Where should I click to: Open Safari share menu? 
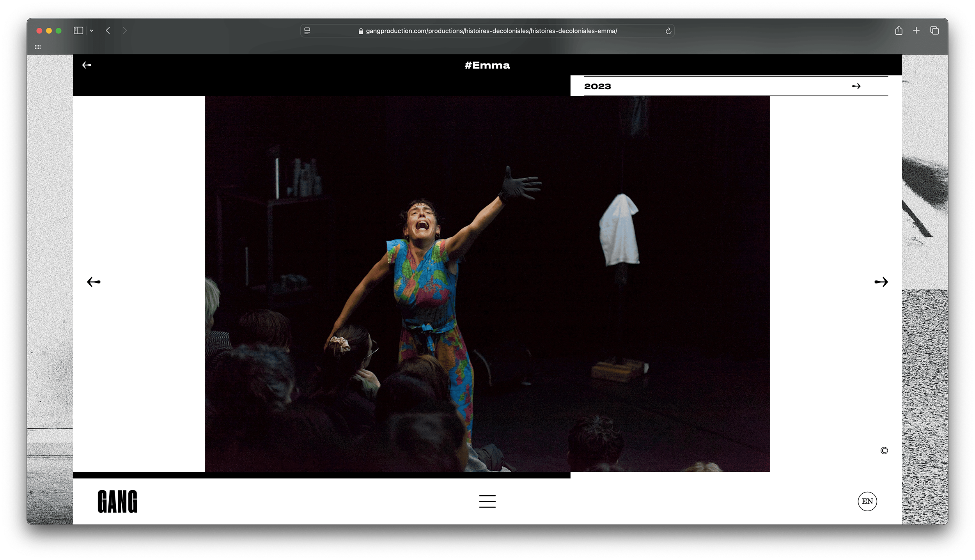click(x=899, y=30)
